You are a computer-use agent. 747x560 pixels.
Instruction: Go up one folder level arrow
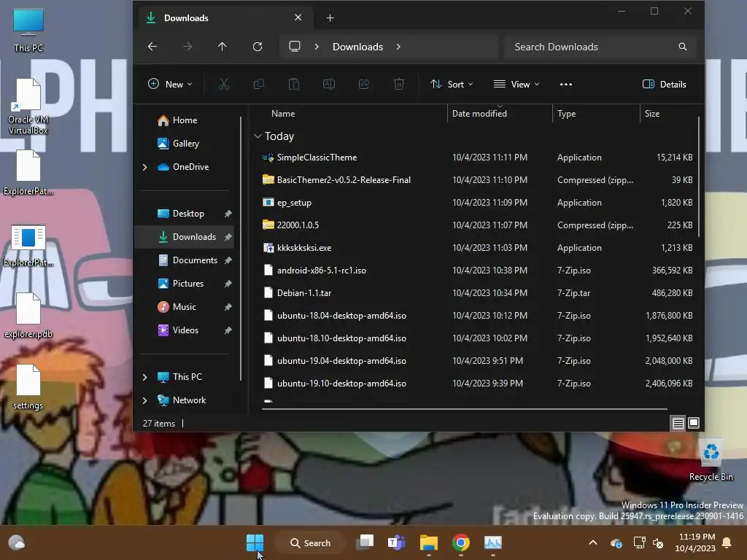point(222,47)
